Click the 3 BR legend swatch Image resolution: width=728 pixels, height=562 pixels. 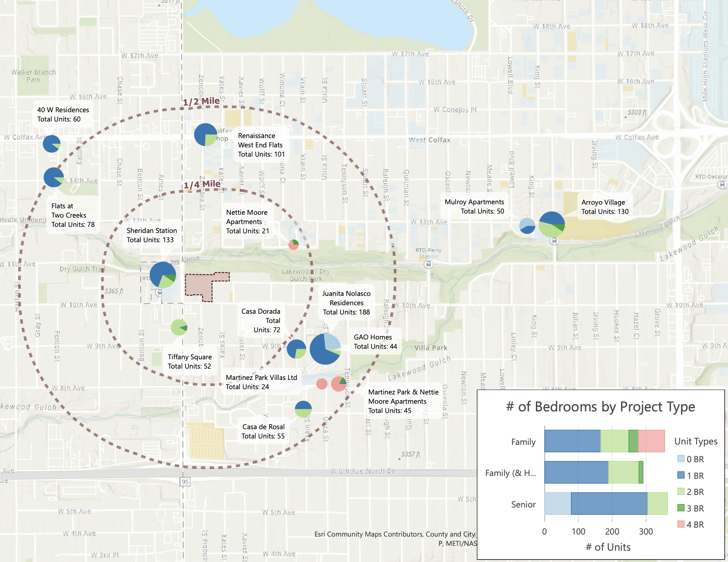point(681,508)
